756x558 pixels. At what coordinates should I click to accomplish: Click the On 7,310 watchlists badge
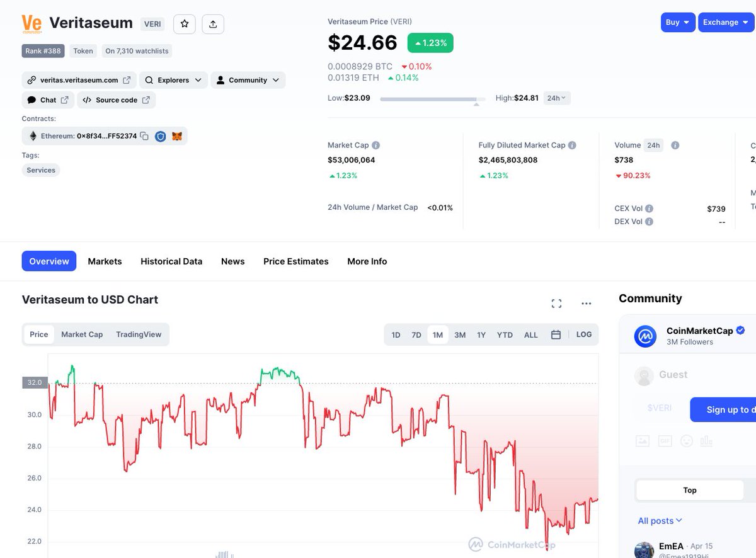coord(137,51)
